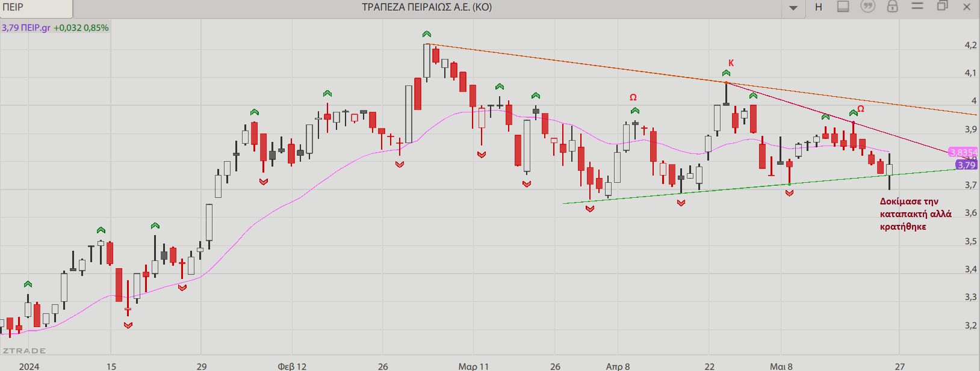Click the 2024 year label on date axis
Viewport: 980px width, 371px height.
point(29,366)
